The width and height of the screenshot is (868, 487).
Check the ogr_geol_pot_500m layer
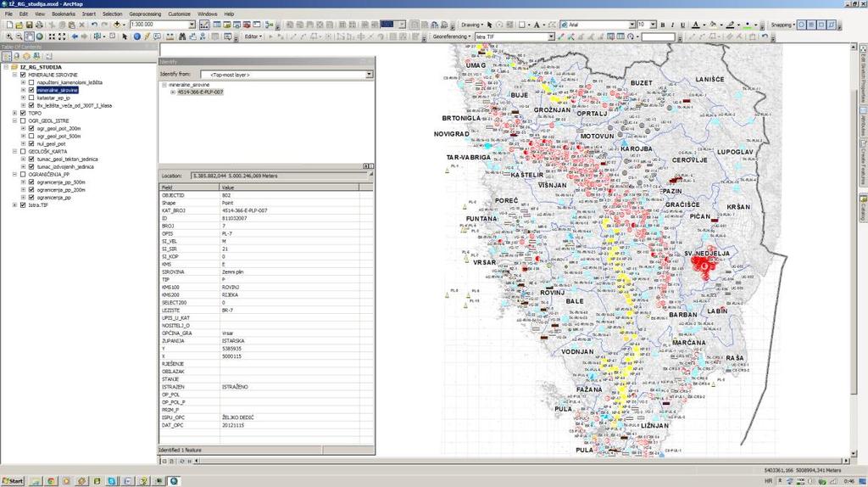pos(31,136)
